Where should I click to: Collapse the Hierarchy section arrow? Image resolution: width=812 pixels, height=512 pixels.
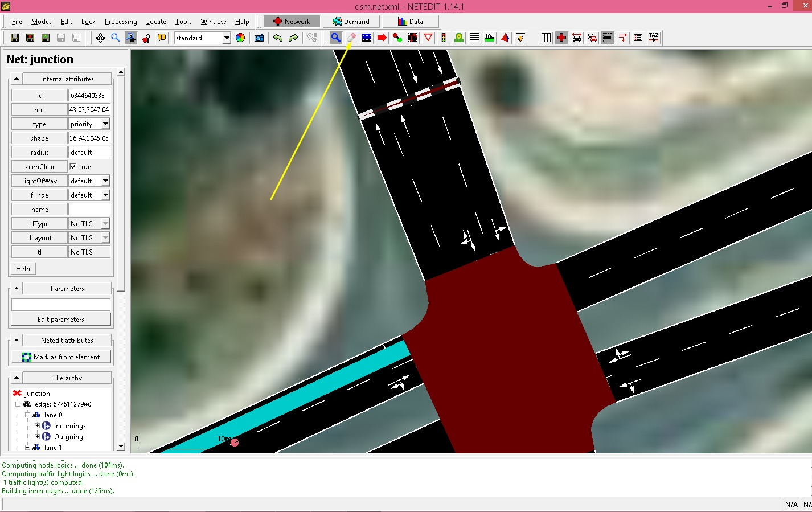click(x=17, y=378)
